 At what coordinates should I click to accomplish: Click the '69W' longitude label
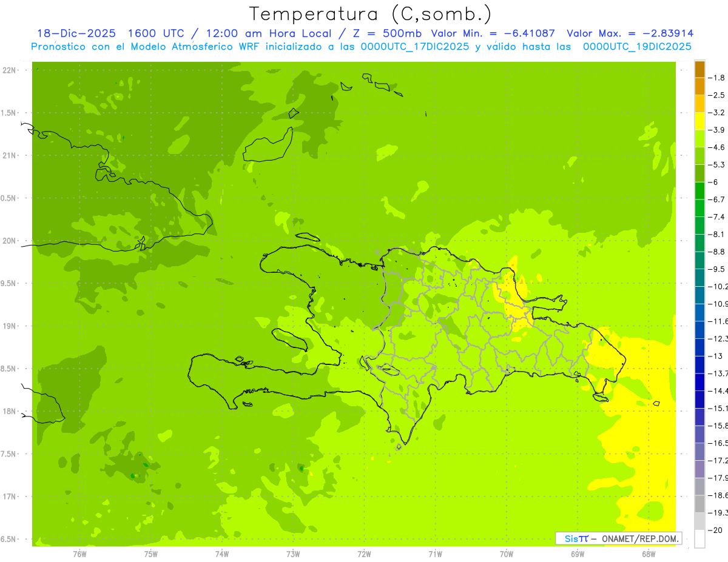[x=577, y=554]
